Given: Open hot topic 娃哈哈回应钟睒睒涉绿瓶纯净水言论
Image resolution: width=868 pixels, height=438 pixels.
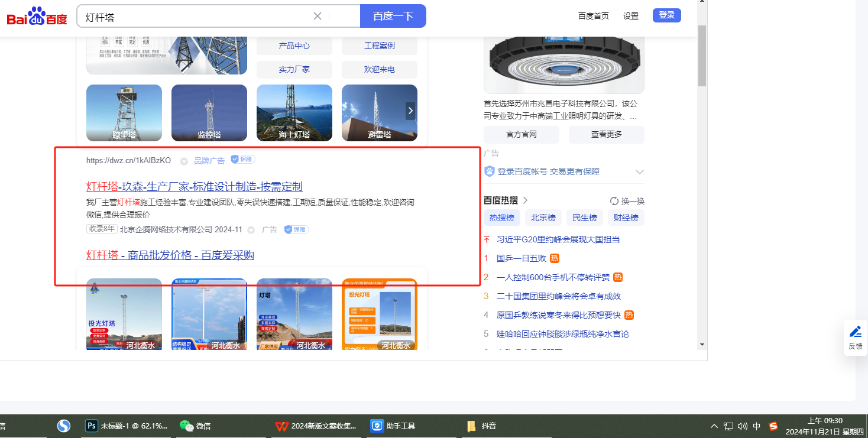Looking at the screenshot, I should (563, 334).
